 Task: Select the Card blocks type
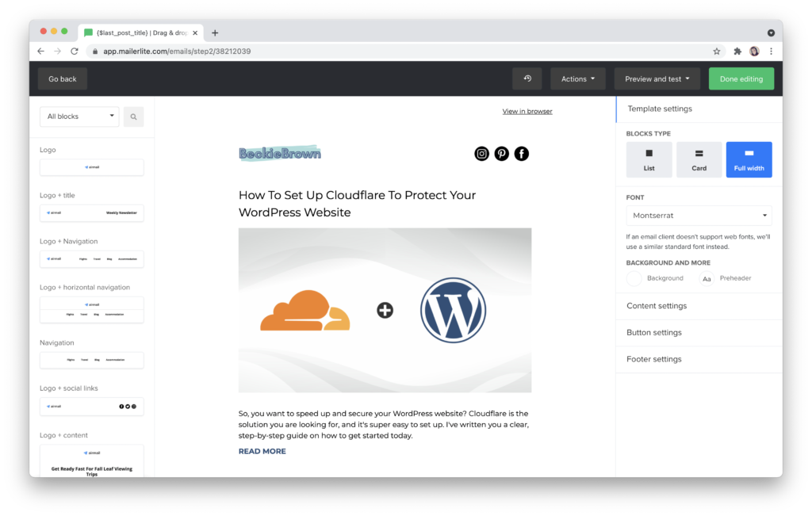coord(699,159)
